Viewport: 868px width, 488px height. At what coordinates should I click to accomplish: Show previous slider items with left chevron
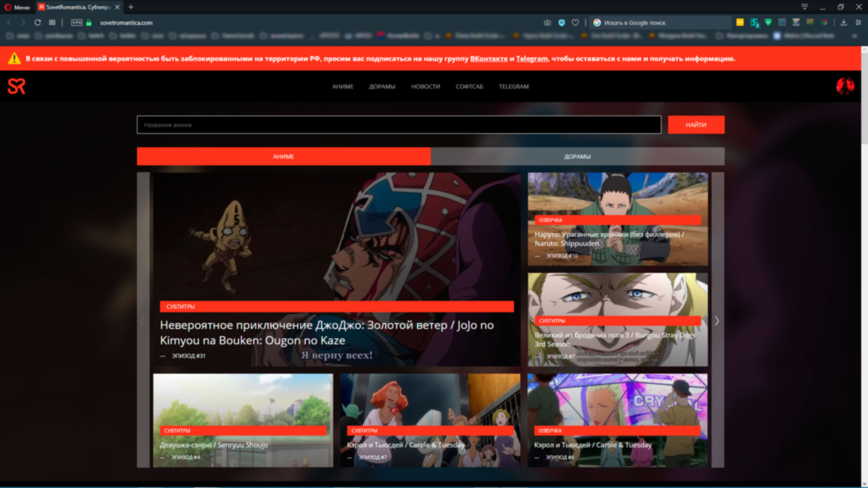143,321
